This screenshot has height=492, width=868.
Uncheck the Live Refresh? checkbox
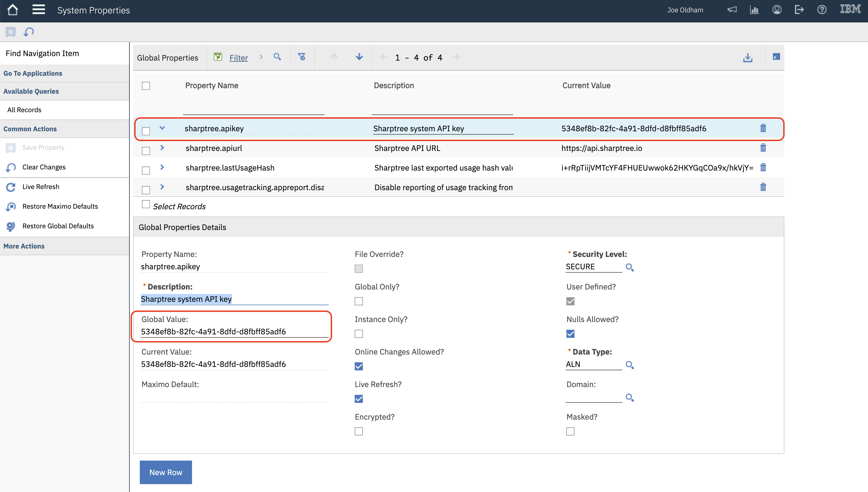(x=358, y=399)
